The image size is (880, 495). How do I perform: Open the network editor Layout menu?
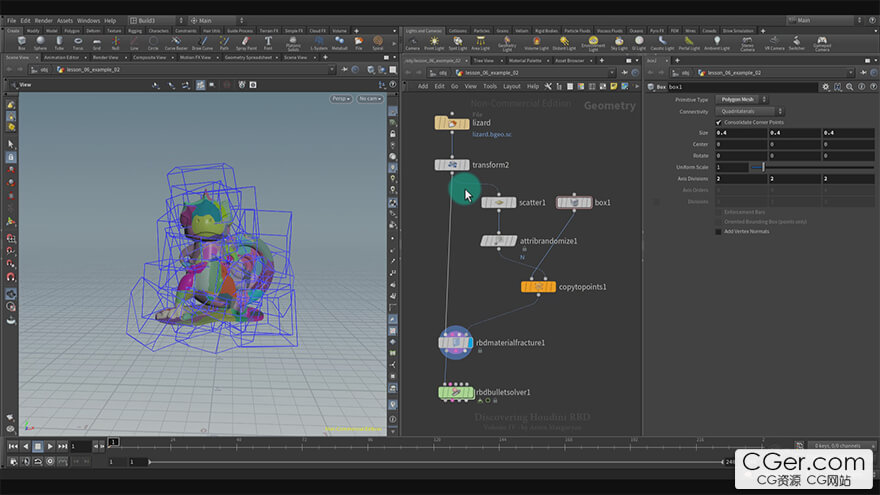[x=511, y=86]
